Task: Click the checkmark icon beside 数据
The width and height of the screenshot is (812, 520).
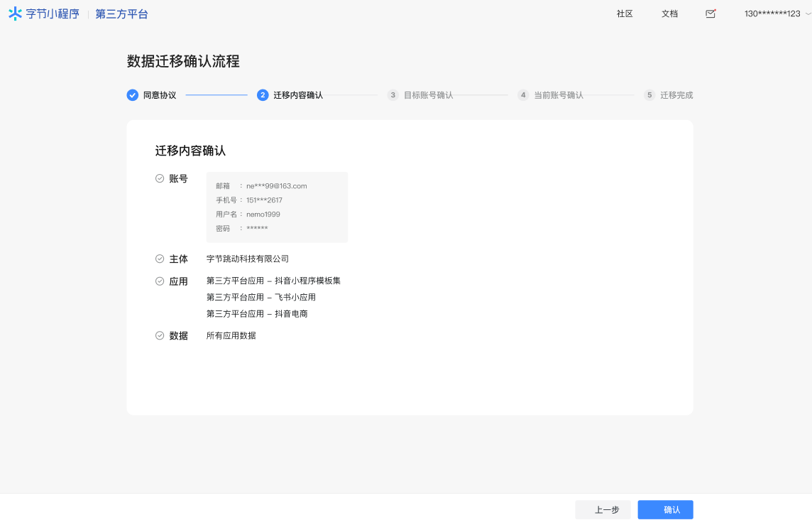Action: 160,335
